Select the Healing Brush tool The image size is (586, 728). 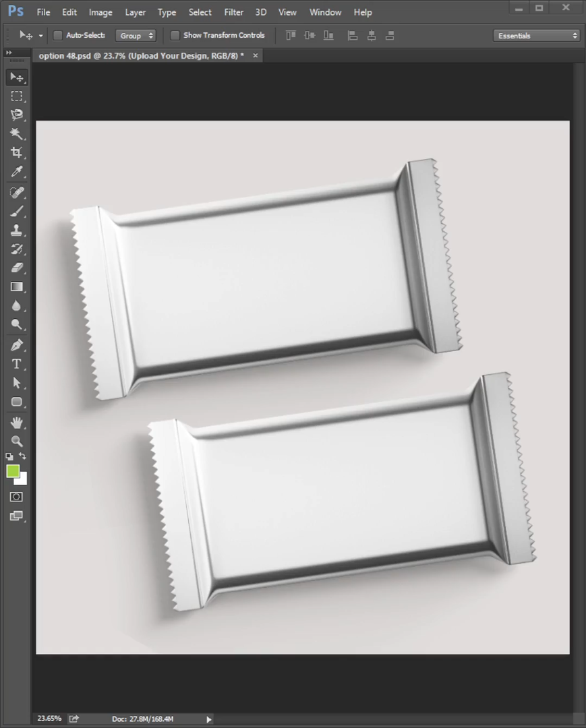(17, 192)
